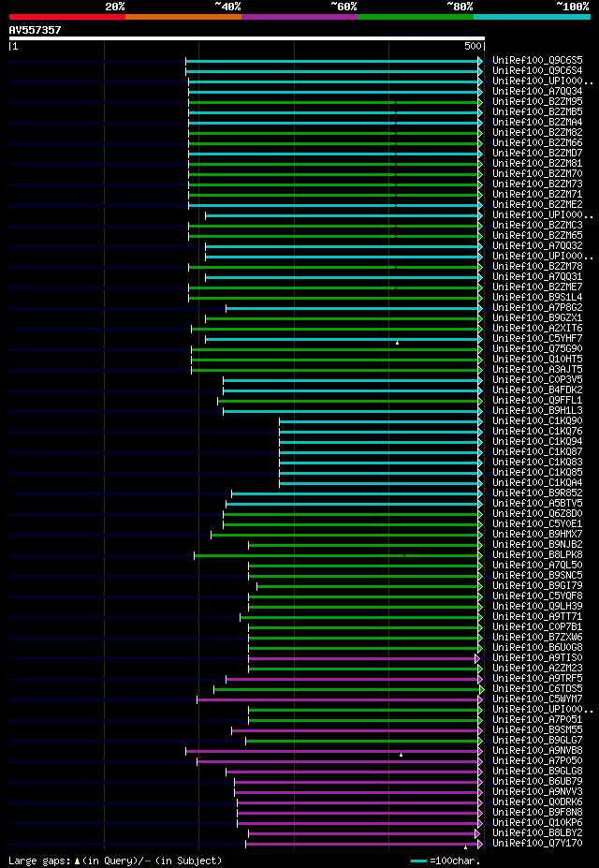Select the UniRef100_Q6Z8D0 label
The height and width of the screenshot is (868, 599).
(537, 514)
